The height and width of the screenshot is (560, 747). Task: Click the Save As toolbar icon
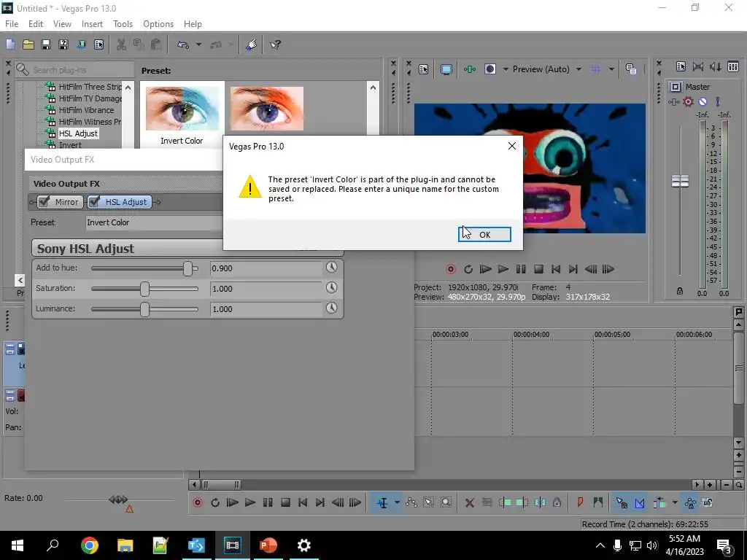pos(63,44)
